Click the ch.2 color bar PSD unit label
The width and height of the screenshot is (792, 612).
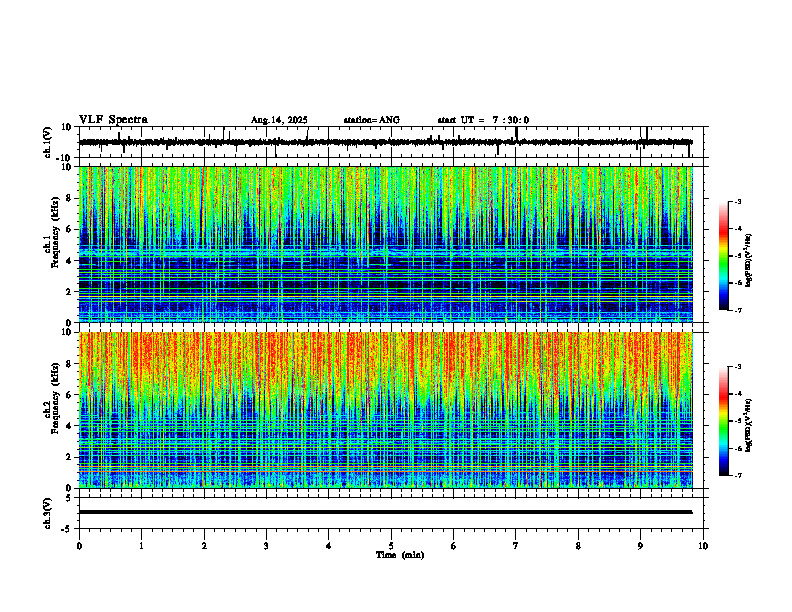pos(749,425)
